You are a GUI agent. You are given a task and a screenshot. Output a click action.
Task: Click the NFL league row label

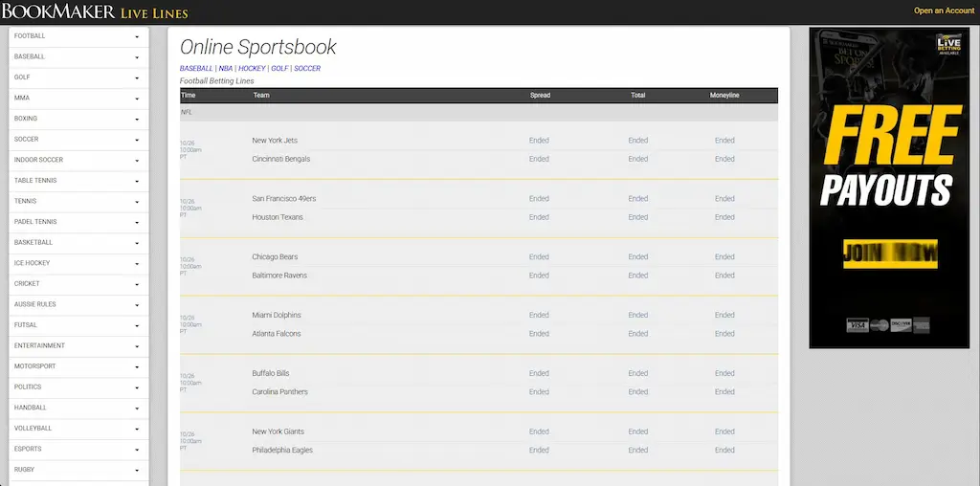coord(187,113)
